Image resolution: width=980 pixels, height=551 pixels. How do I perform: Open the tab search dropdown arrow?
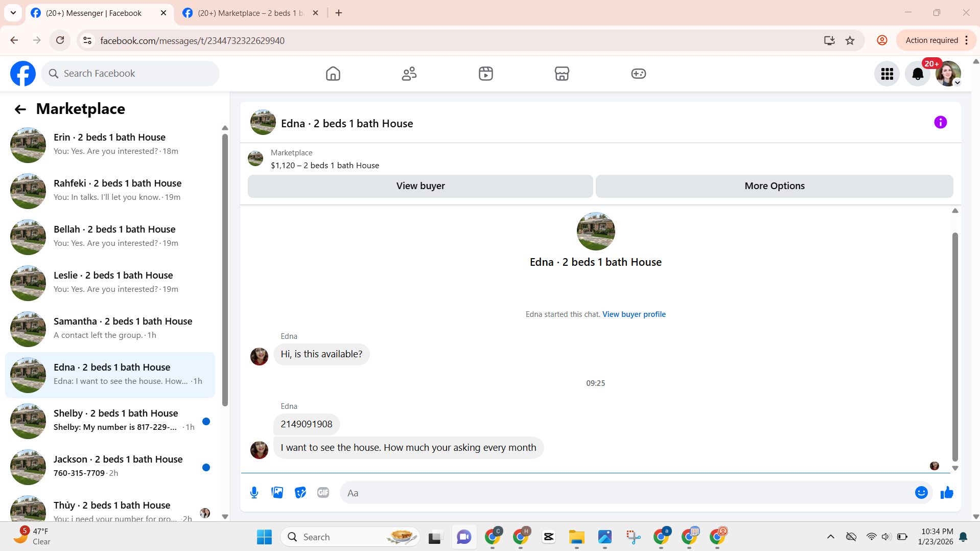[13, 13]
